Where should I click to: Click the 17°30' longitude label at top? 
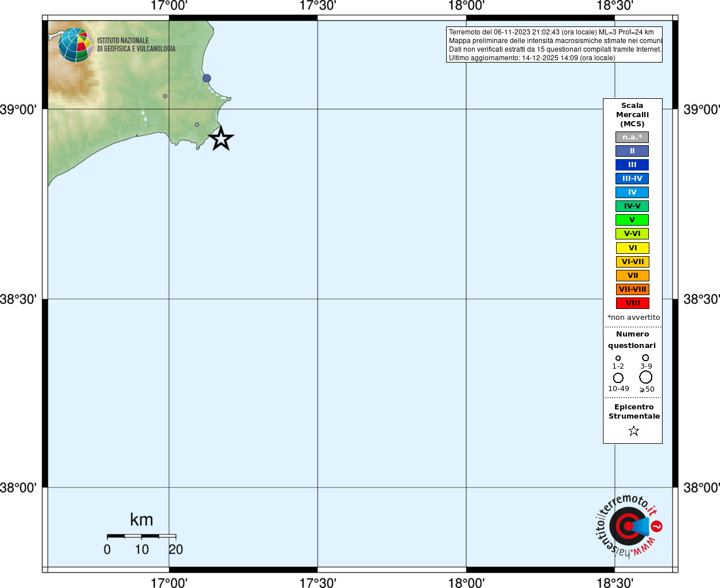(x=318, y=6)
